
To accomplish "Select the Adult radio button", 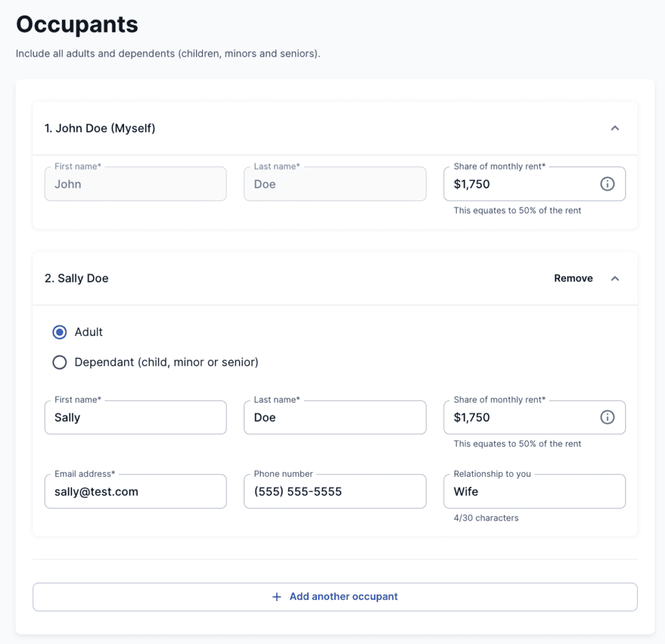I will [x=60, y=332].
